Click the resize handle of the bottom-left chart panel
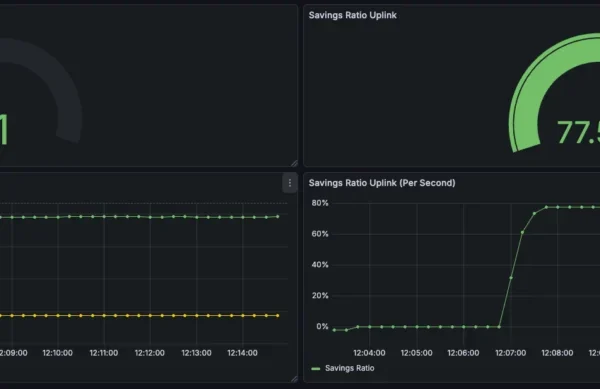Image resolution: width=600 pixels, height=389 pixels. 294,379
